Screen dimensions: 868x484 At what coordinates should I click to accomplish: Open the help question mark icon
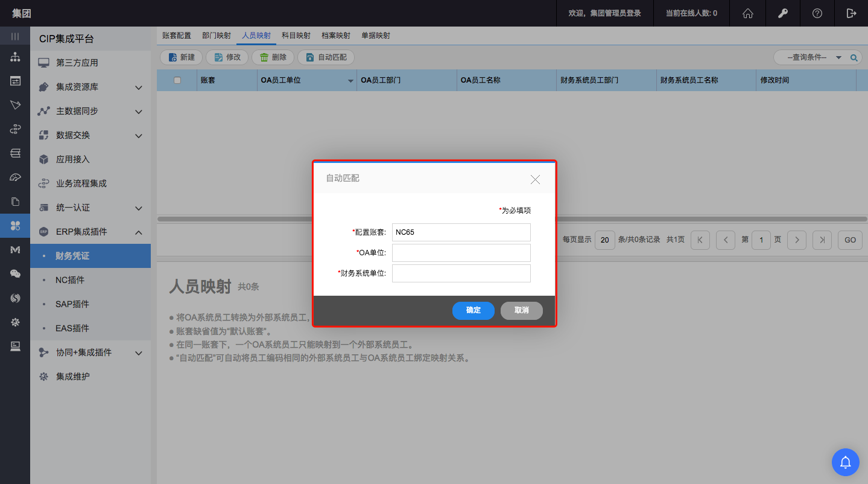817,13
